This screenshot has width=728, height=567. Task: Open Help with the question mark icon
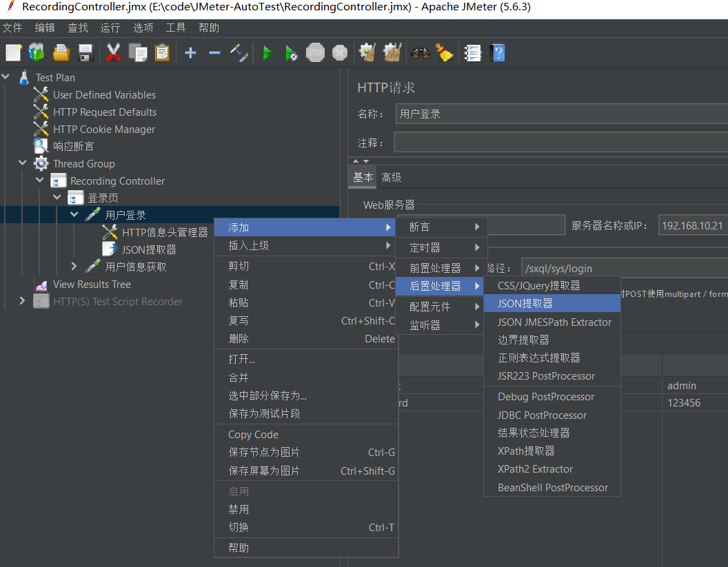point(497,52)
